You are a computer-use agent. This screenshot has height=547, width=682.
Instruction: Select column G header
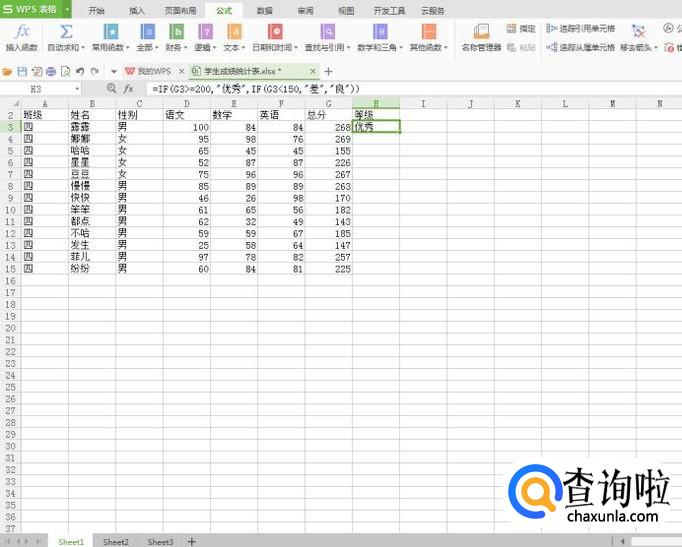tap(328, 103)
